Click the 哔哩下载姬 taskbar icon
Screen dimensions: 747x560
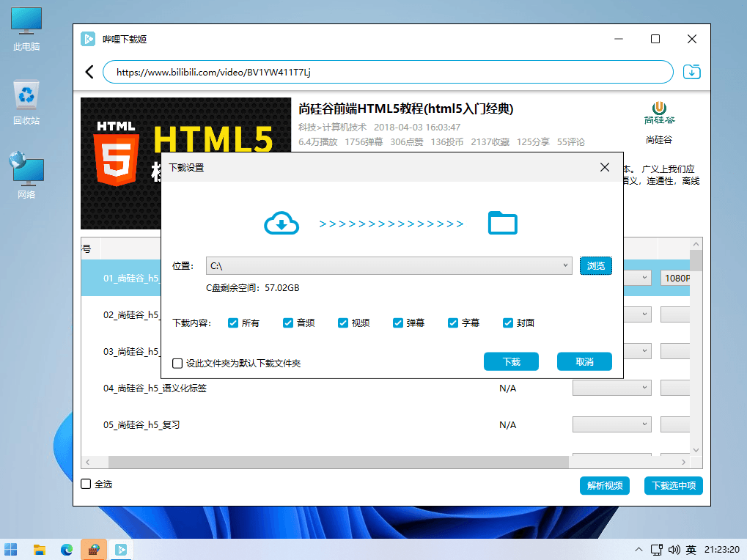(121, 550)
